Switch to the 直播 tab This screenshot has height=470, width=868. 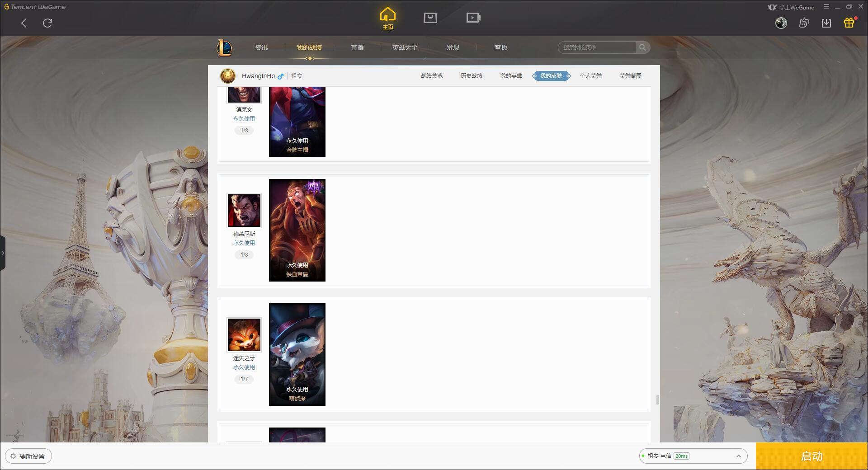tap(357, 47)
